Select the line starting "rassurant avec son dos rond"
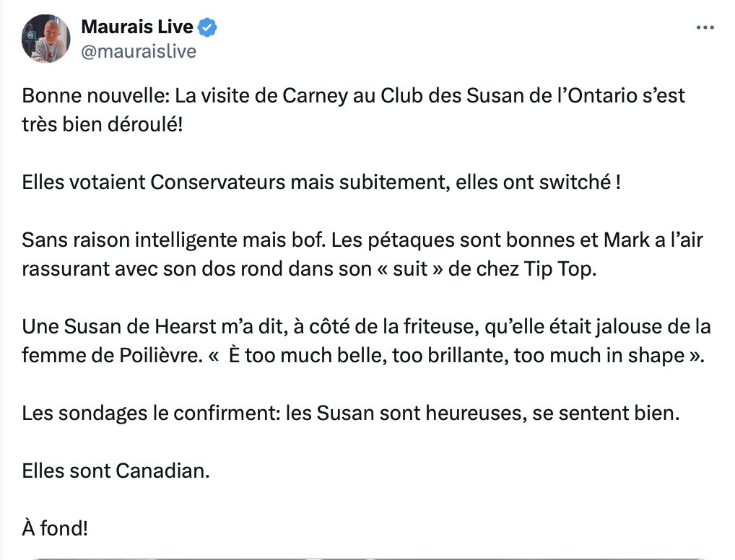Screen dimensions: 735x560 (x=309, y=269)
